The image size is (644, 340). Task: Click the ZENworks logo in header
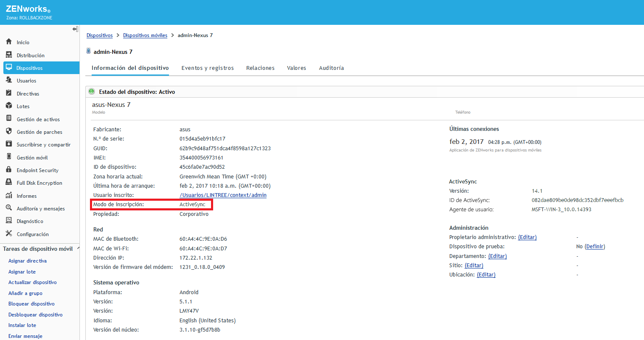click(x=28, y=9)
